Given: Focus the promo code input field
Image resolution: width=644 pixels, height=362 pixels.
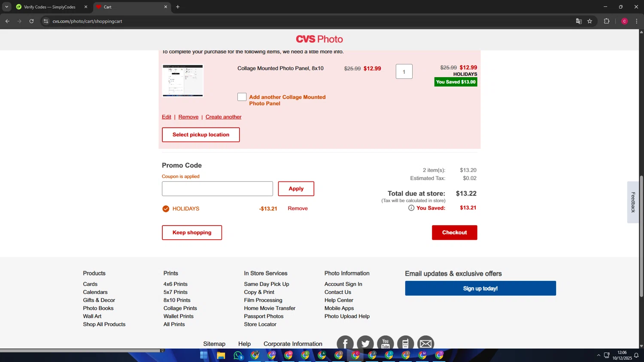Looking at the screenshot, I should point(217,189).
